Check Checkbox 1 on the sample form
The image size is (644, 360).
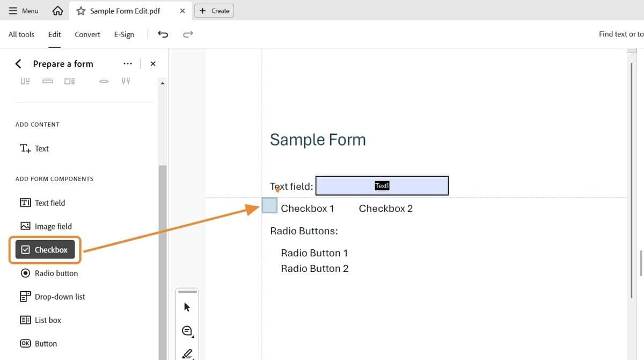click(x=269, y=205)
